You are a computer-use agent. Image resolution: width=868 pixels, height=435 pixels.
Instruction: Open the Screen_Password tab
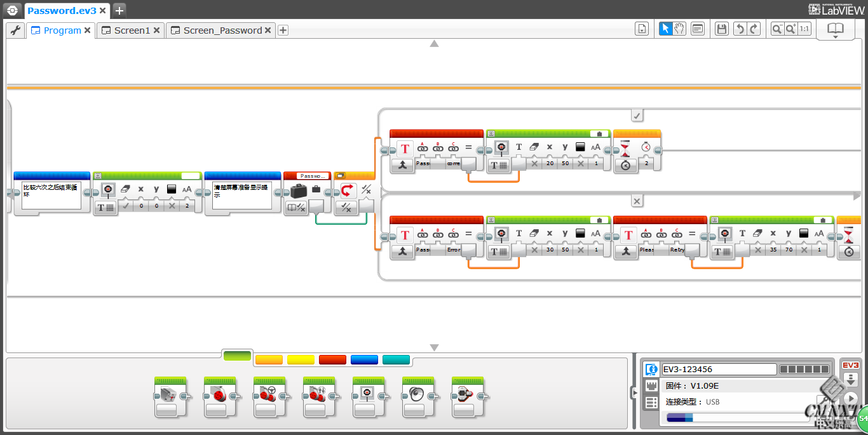coord(222,30)
